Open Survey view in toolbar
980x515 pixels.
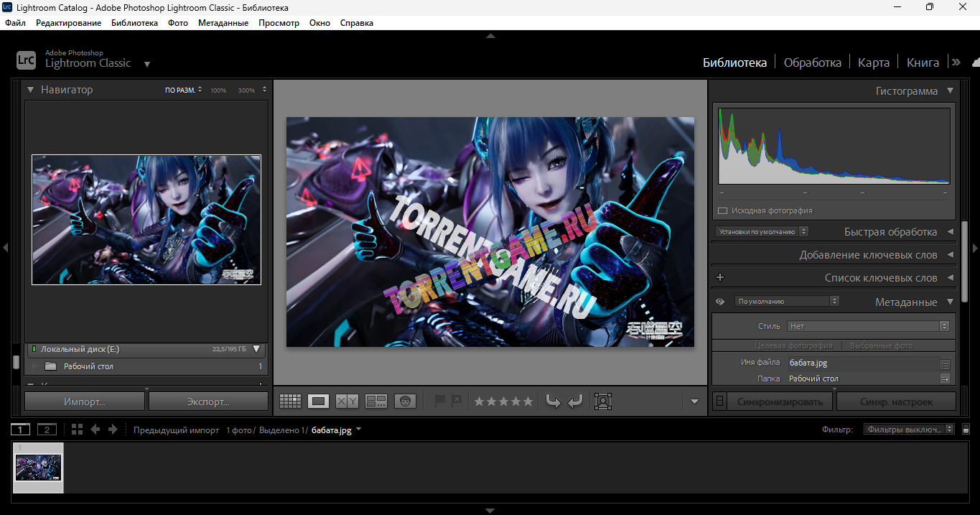376,402
